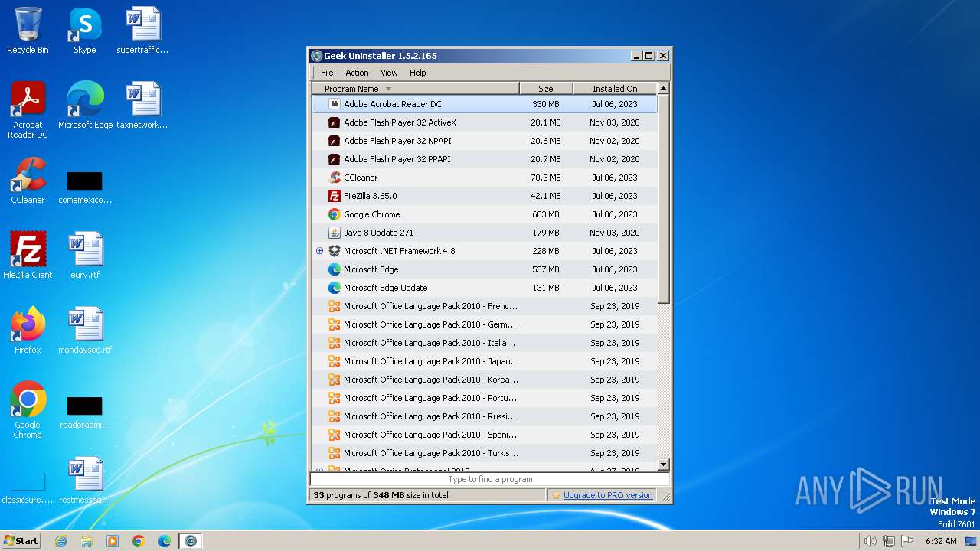Sort by Installed On column header
Screen dimensions: 980x551
click(x=615, y=89)
